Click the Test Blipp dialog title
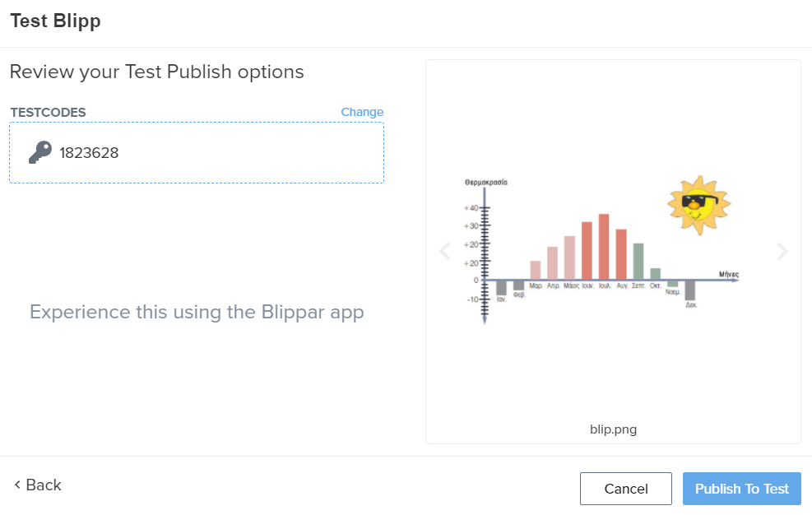Viewport: 812px width, 515px height. point(55,21)
